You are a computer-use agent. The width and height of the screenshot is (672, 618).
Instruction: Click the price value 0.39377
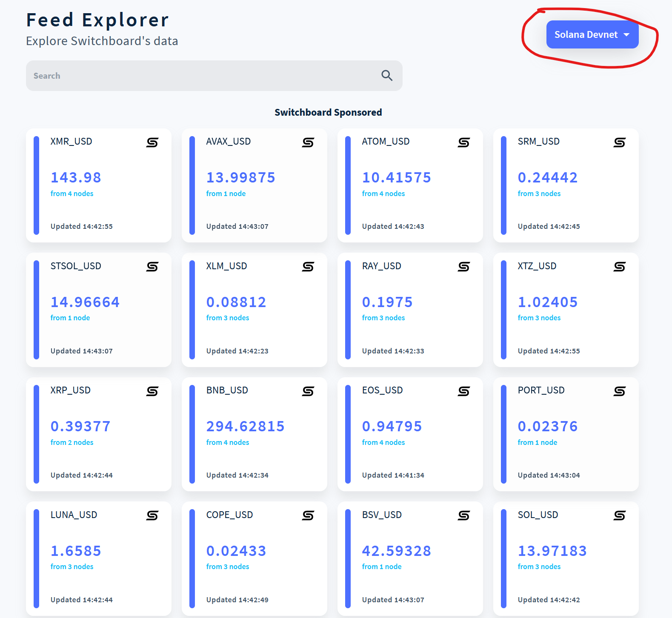coord(80,426)
